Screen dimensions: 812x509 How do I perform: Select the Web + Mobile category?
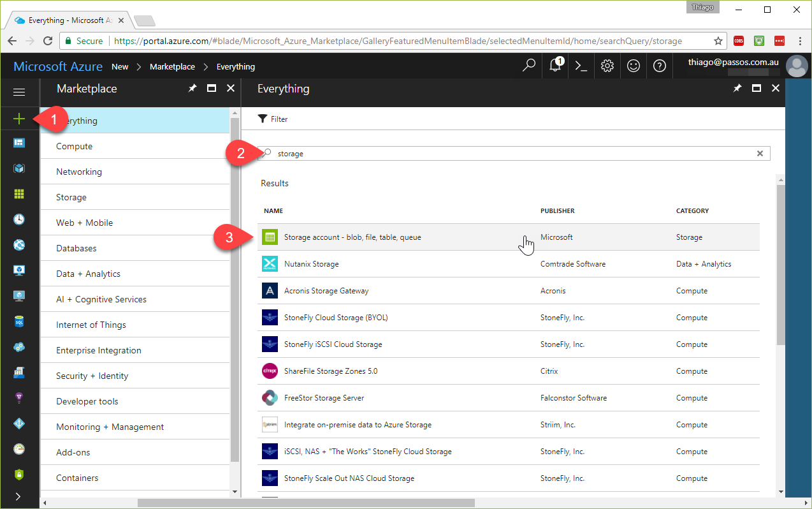[135, 223]
